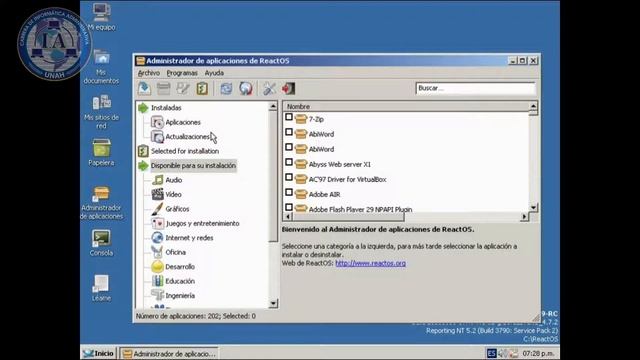
Task: Enable the Adobe AIR checkbox
Action: click(289, 193)
